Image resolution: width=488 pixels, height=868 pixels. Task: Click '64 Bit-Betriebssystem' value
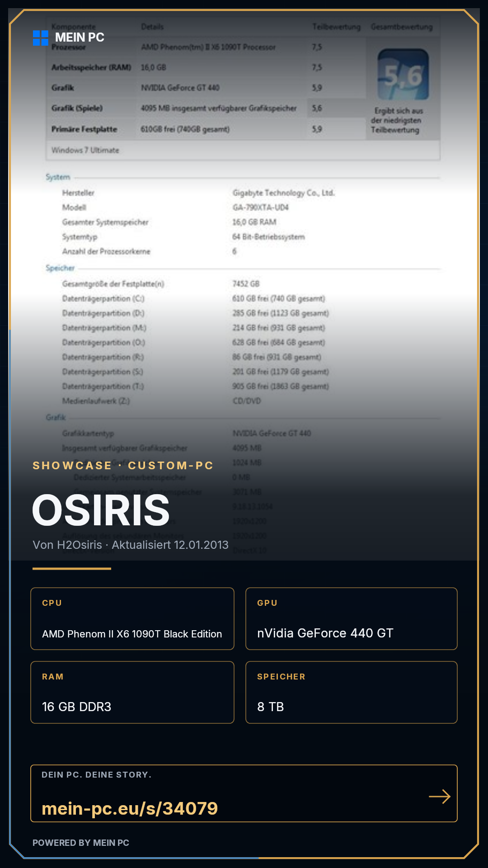coord(269,237)
